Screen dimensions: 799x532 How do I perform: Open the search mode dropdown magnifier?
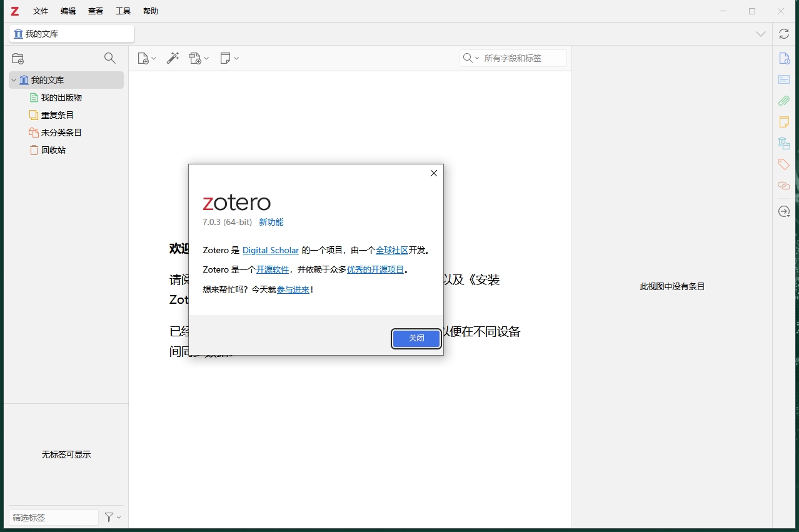471,58
